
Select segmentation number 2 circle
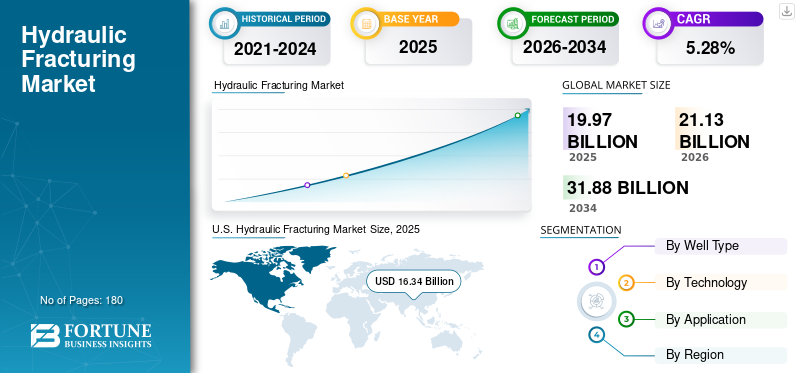tap(627, 283)
